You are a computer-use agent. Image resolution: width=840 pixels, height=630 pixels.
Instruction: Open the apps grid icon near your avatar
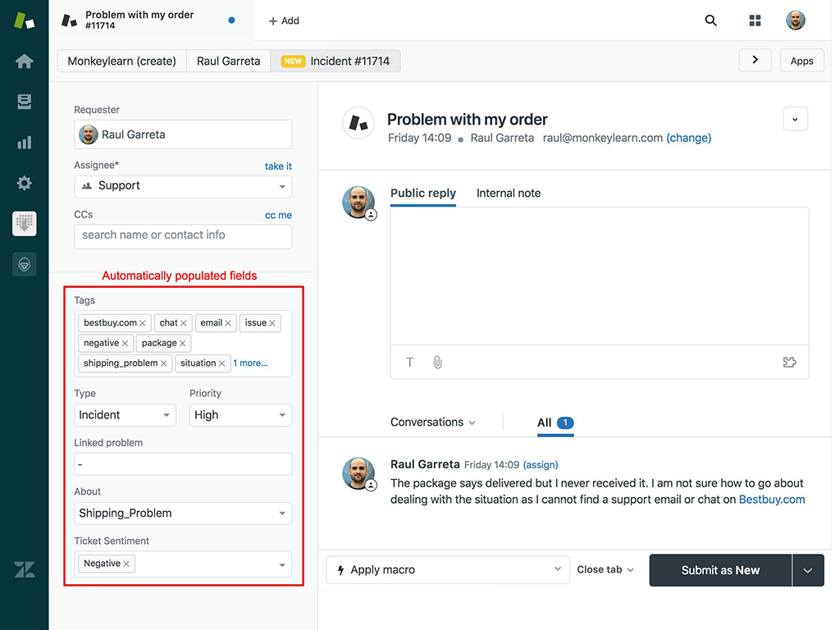(x=755, y=21)
